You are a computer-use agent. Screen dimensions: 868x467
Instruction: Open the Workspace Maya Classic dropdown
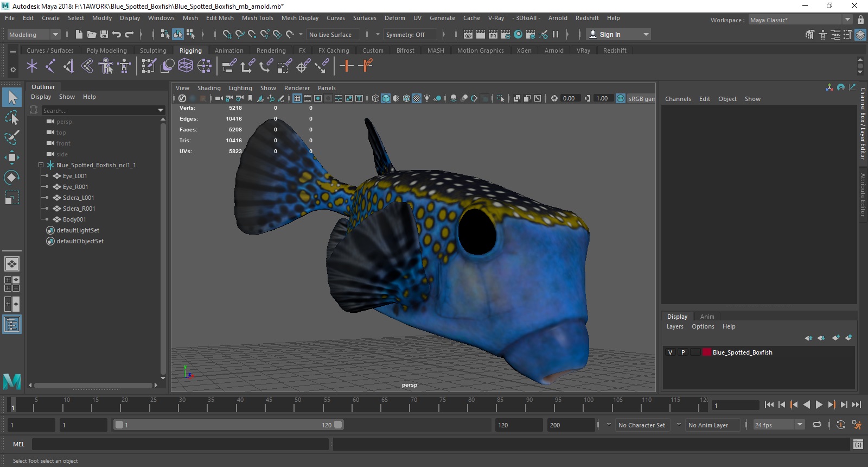coord(800,20)
